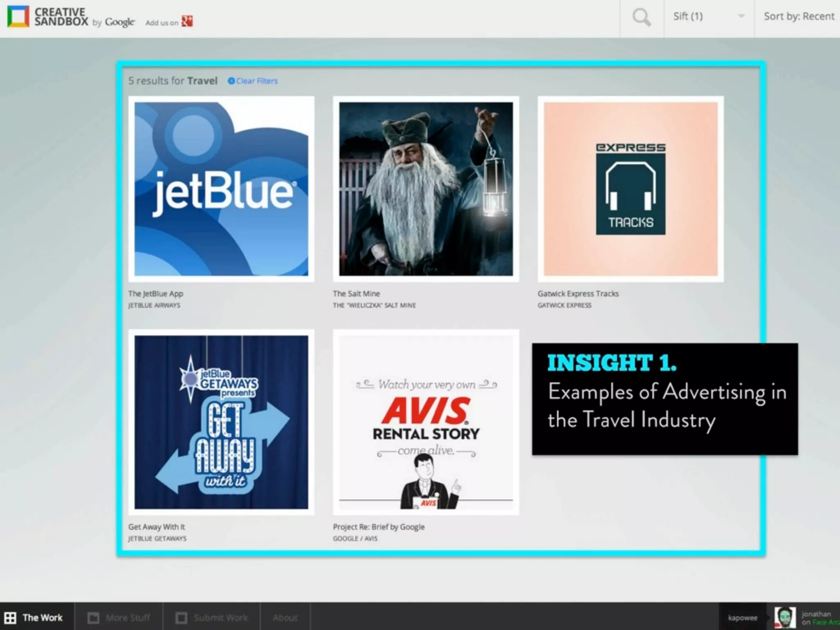Viewport: 840px width, 630px height.
Task: Open The Salt Mine wizard thumbnail
Action: coord(426,189)
